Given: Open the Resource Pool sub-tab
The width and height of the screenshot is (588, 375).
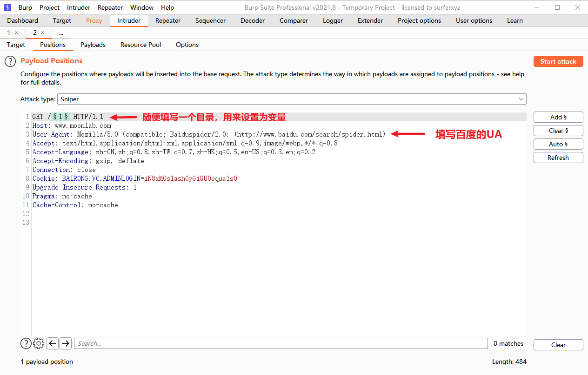Looking at the screenshot, I should point(140,45).
